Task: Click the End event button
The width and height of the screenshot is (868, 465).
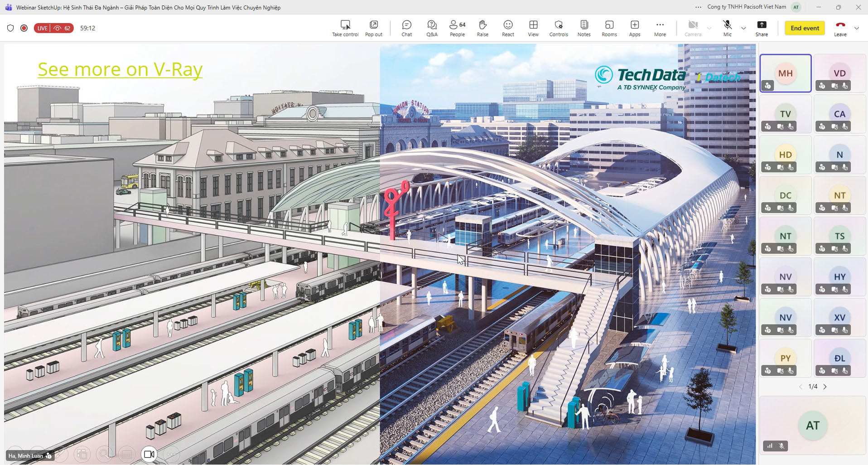Action: 805,28
